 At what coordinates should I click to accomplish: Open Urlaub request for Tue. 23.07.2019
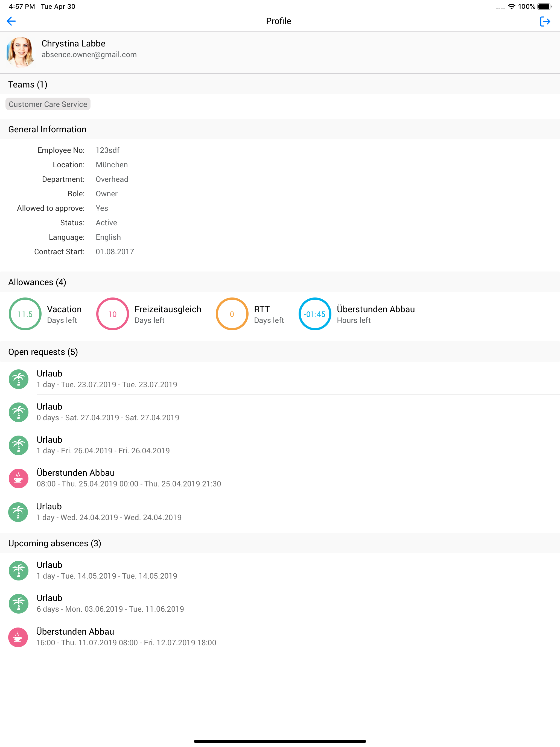tap(280, 379)
